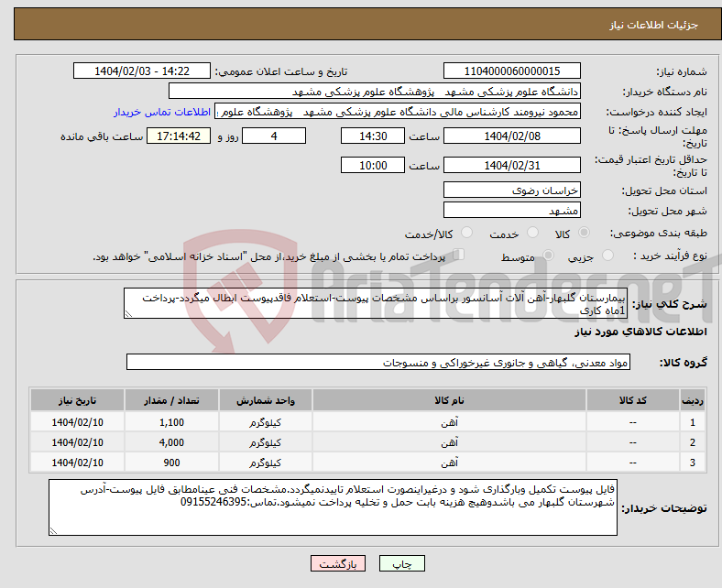Image resolution: width=722 pixels, height=588 pixels.
Task: Click the جزئیات اطلاعات نیاز page header
Action: click(x=654, y=25)
